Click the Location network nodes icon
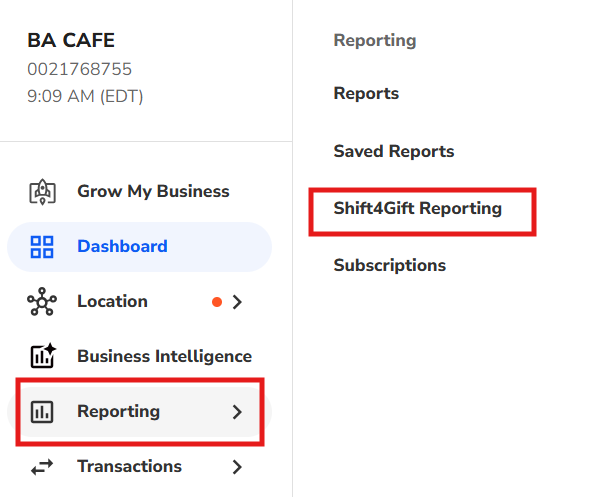 (x=42, y=302)
